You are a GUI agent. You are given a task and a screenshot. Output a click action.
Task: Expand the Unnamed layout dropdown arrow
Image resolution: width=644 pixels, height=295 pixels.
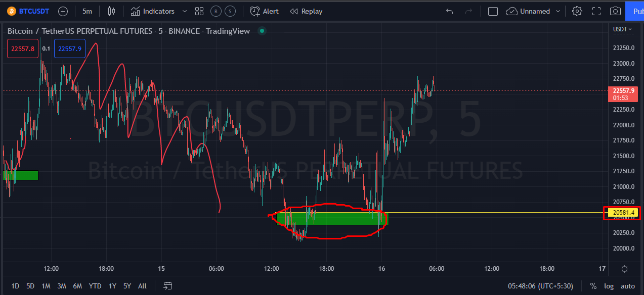(x=558, y=11)
